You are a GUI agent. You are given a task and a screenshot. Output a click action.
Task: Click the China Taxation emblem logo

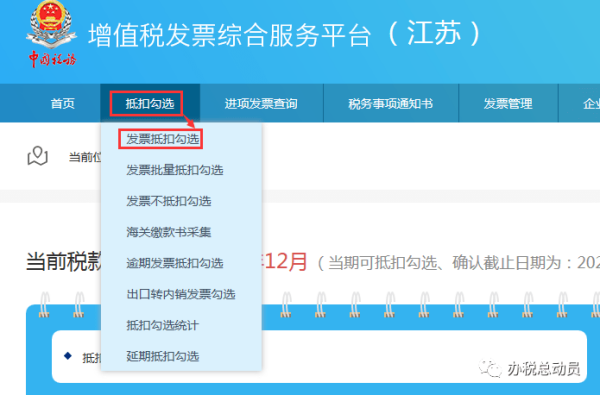(x=51, y=34)
